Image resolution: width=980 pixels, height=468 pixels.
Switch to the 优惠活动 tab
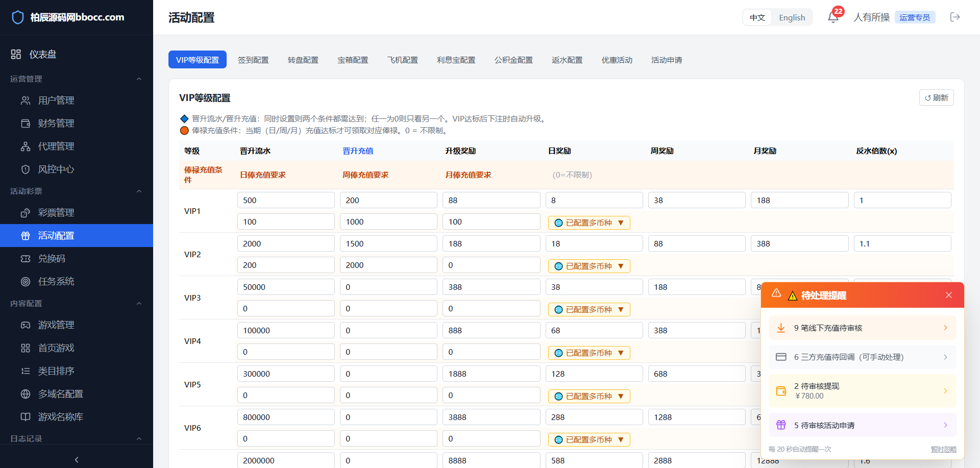click(617, 60)
